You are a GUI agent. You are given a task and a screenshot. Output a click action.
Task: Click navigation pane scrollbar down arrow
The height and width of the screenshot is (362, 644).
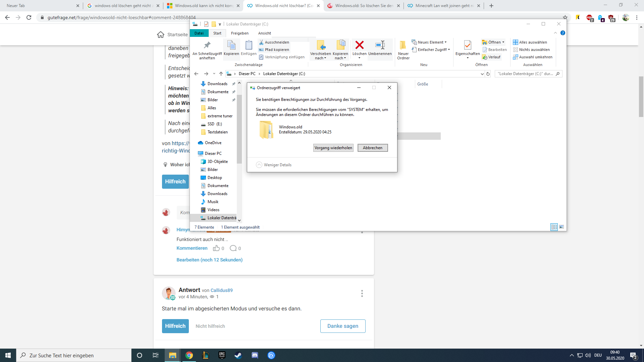239,220
